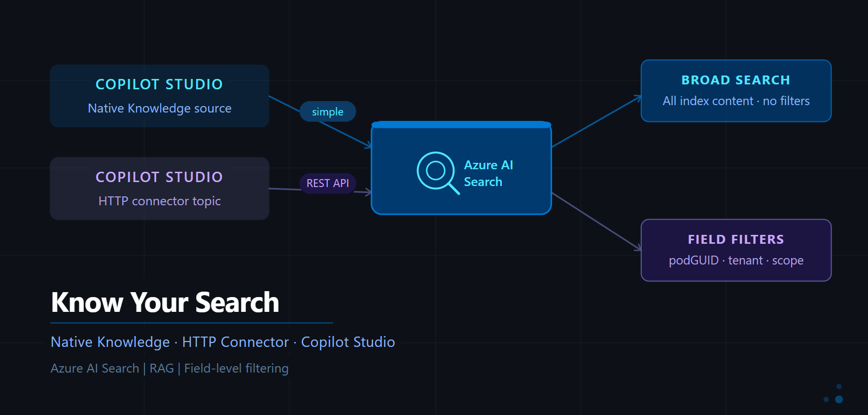
Task: Select the "REST API" pill label
Action: click(x=327, y=184)
